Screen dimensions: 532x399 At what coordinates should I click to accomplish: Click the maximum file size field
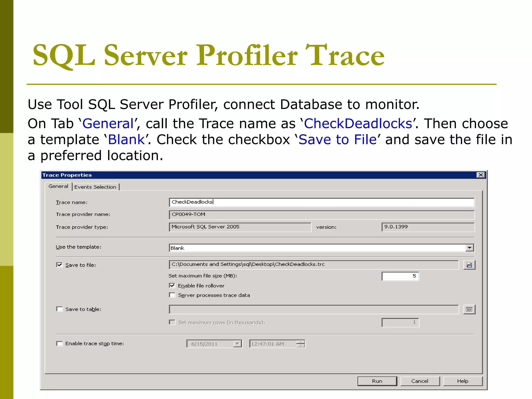click(400, 276)
